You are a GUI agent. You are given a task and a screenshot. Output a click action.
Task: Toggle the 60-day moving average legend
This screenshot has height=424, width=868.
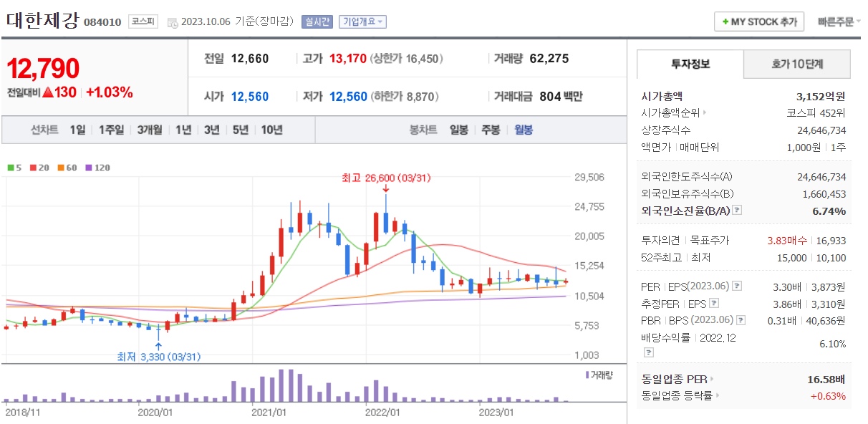[67, 168]
